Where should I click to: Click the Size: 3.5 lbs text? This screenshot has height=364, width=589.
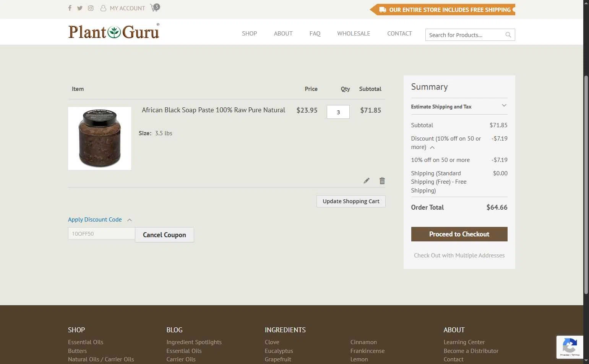[155, 133]
